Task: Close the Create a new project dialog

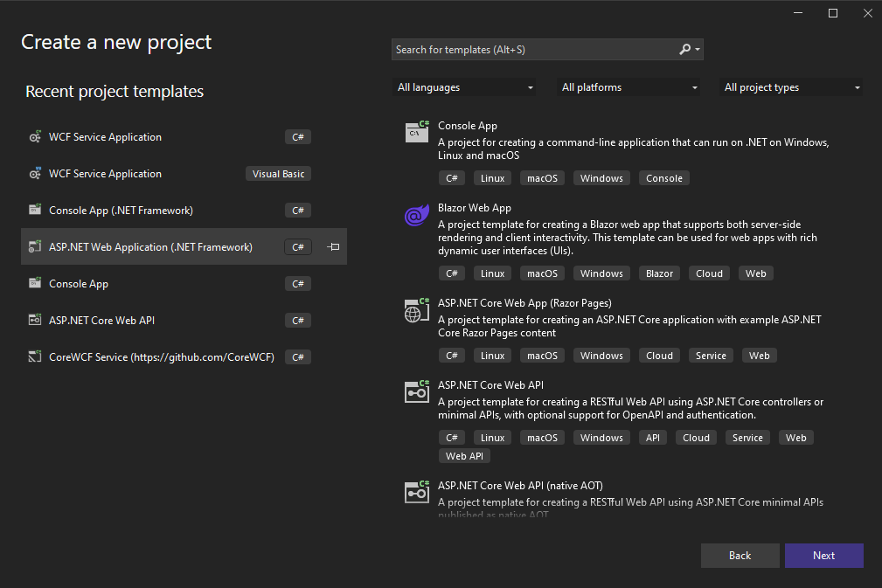Action: [868, 13]
